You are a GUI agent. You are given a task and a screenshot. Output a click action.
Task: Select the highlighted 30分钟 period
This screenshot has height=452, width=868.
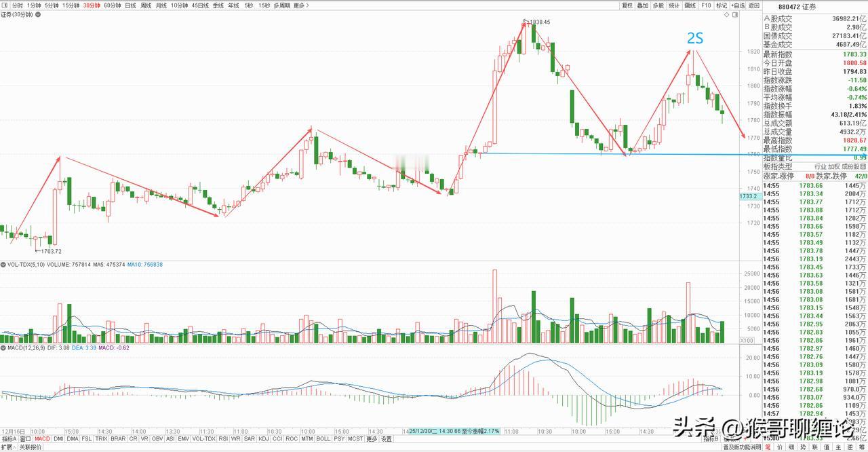(92, 5)
